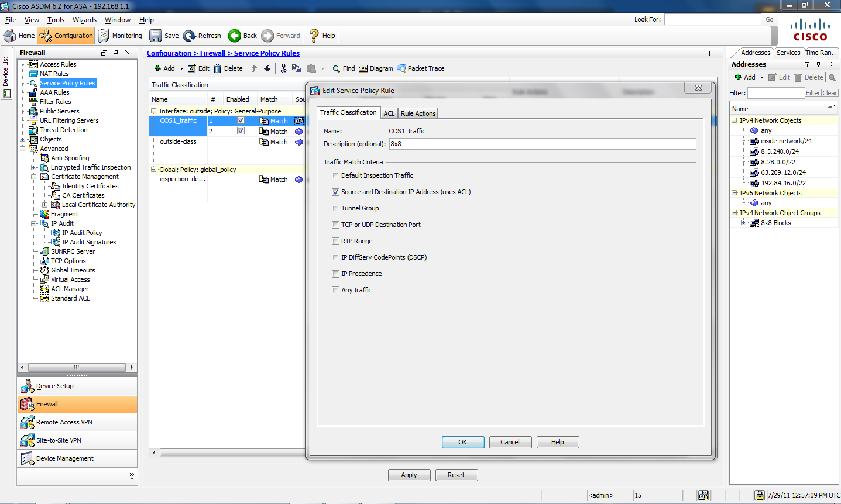Open Help from the toolbar question mark

(322, 36)
